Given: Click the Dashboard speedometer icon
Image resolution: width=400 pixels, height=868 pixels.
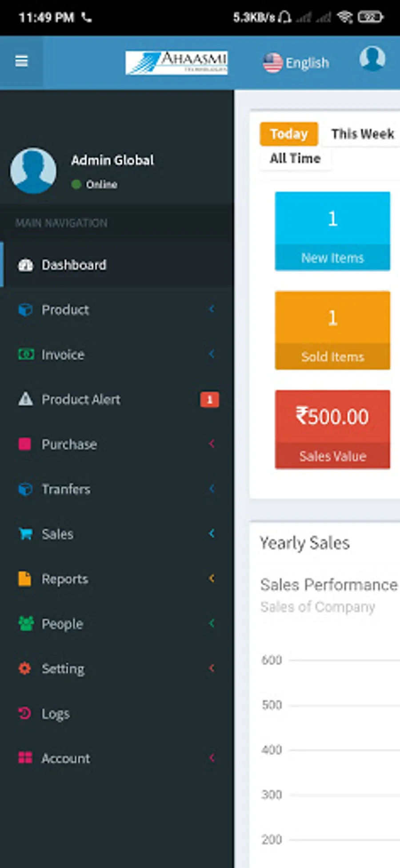Looking at the screenshot, I should [25, 265].
